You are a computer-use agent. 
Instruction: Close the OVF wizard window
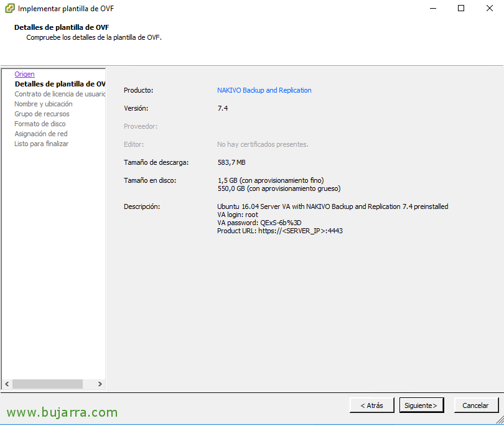490,8
